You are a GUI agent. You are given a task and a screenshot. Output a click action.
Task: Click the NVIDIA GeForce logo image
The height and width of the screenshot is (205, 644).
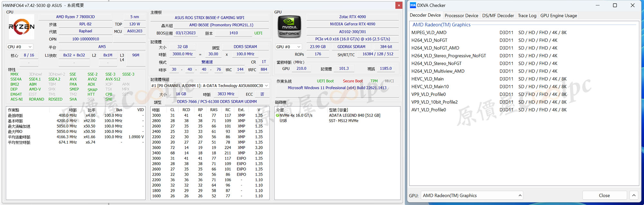tap(289, 27)
